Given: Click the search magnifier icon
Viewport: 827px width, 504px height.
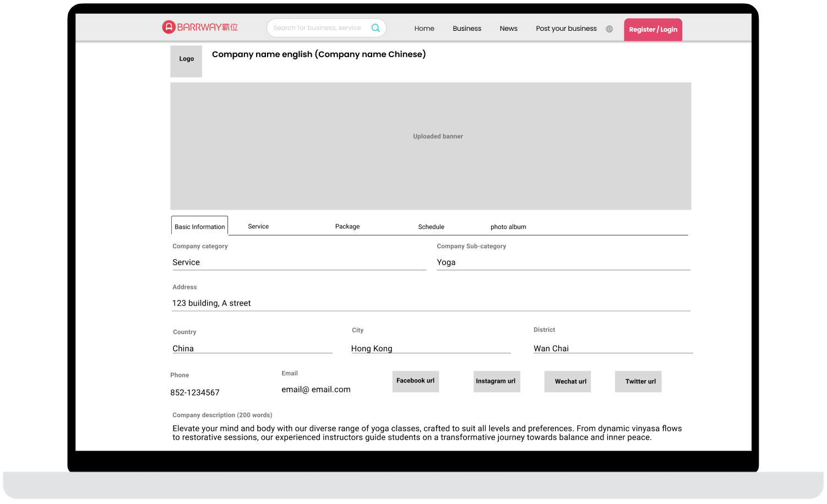Looking at the screenshot, I should [376, 28].
